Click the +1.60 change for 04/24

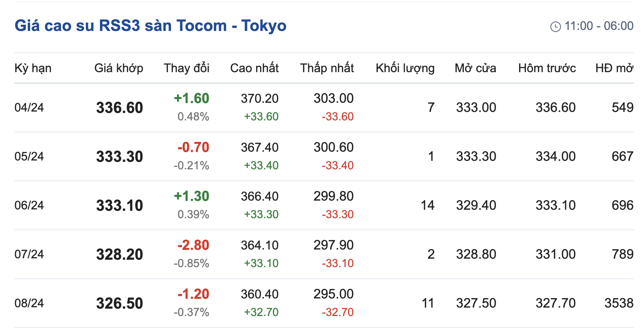click(x=191, y=98)
